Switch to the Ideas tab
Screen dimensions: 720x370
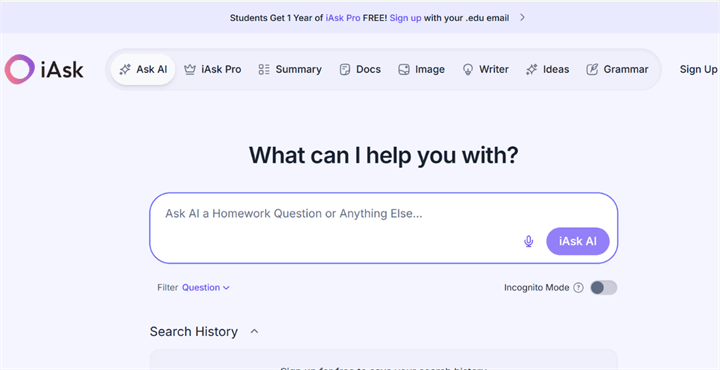547,70
